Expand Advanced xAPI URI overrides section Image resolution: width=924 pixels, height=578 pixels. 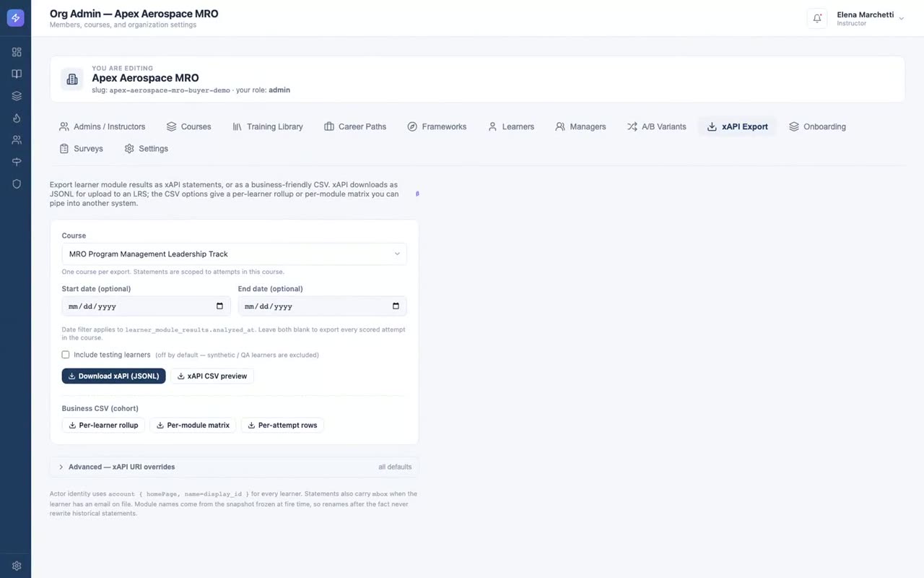click(x=235, y=467)
